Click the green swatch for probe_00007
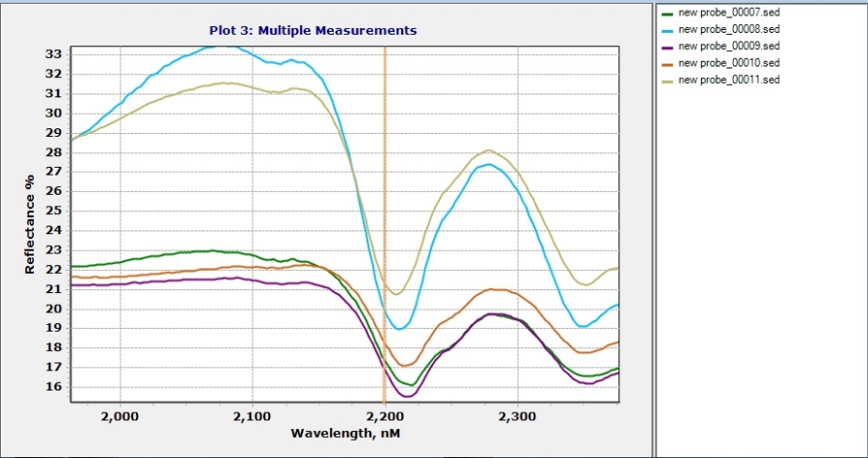Viewport: 868px width, 458px height. point(666,14)
